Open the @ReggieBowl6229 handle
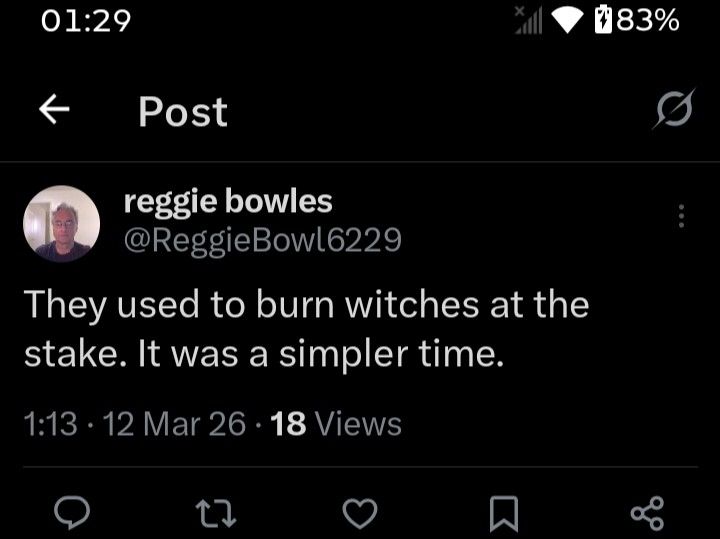The image size is (720, 539). [x=262, y=240]
